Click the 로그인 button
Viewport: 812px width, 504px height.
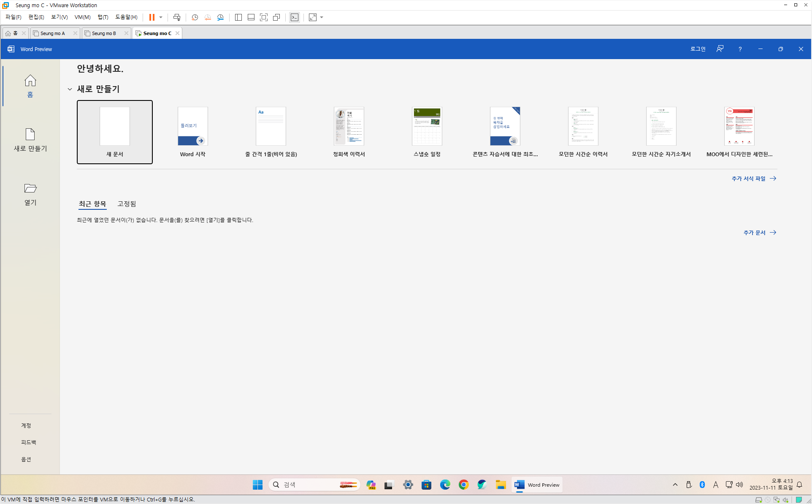698,49
